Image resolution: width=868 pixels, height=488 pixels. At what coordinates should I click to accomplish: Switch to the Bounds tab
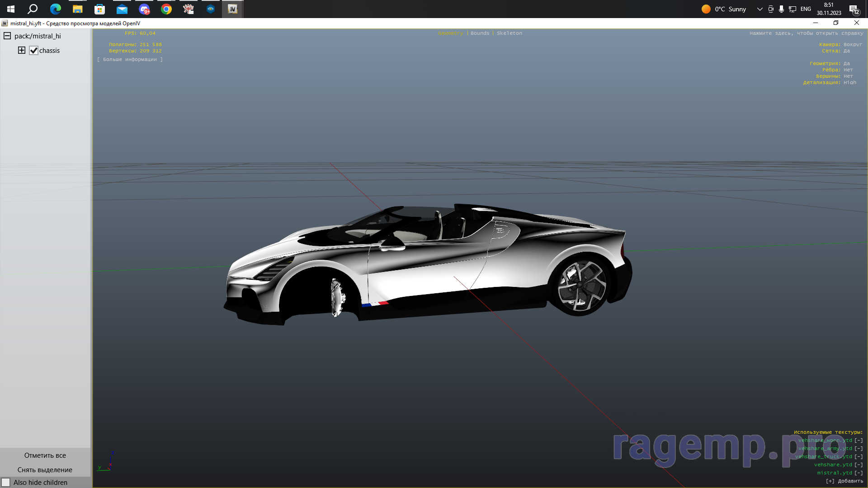tap(480, 33)
